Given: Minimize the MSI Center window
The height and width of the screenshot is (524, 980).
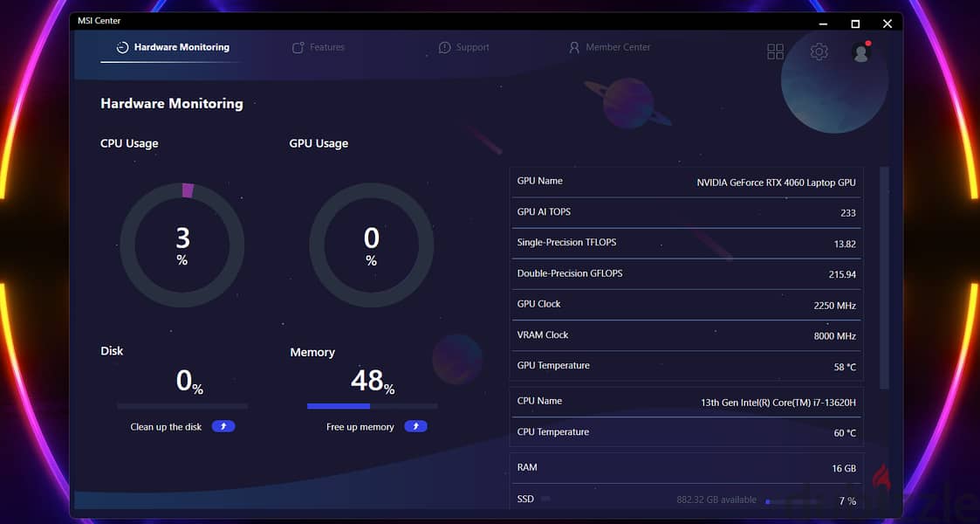Looking at the screenshot, I should [x=823, y=24].
